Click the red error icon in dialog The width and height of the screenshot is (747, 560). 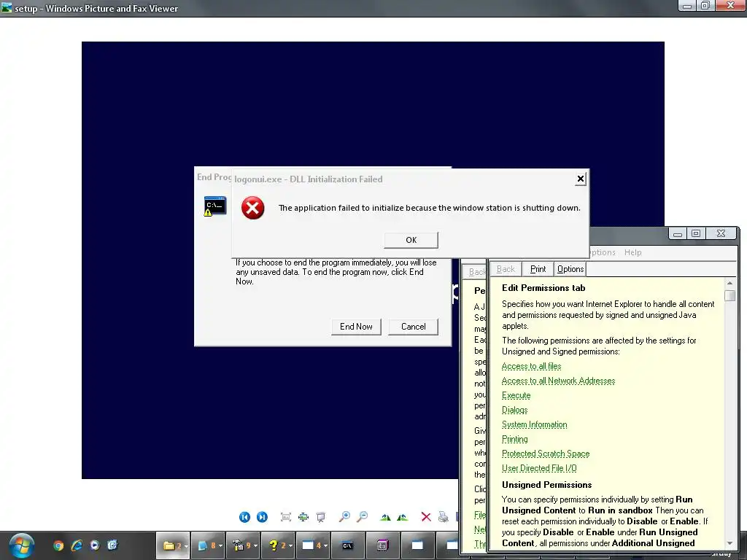pos(253,208)
